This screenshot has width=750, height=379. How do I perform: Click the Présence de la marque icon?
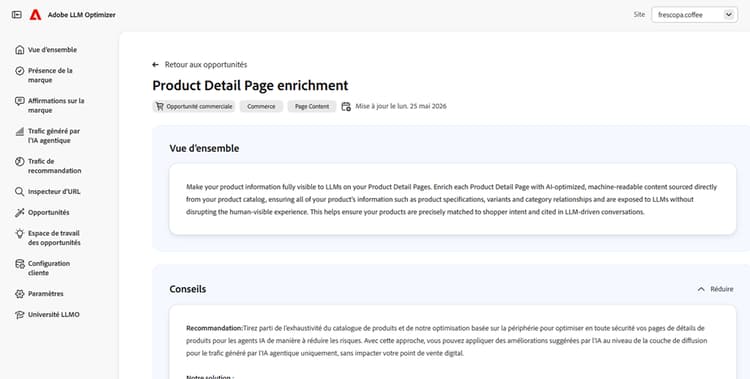(x=20, y=71)
